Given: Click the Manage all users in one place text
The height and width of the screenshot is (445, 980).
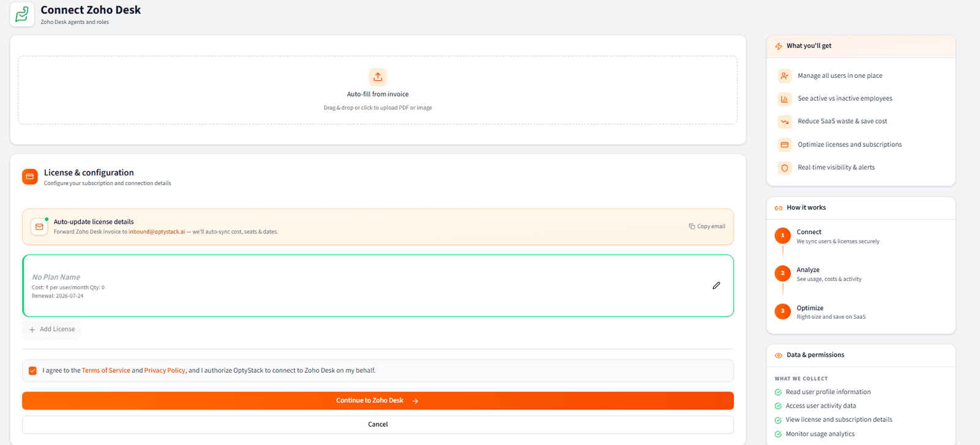Looking at the screenshot, I should click(840, 76).
